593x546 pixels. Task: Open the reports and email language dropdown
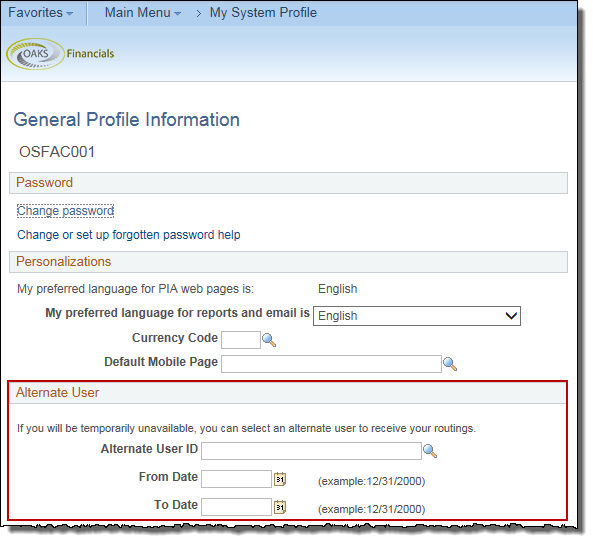tap(417, 316)
